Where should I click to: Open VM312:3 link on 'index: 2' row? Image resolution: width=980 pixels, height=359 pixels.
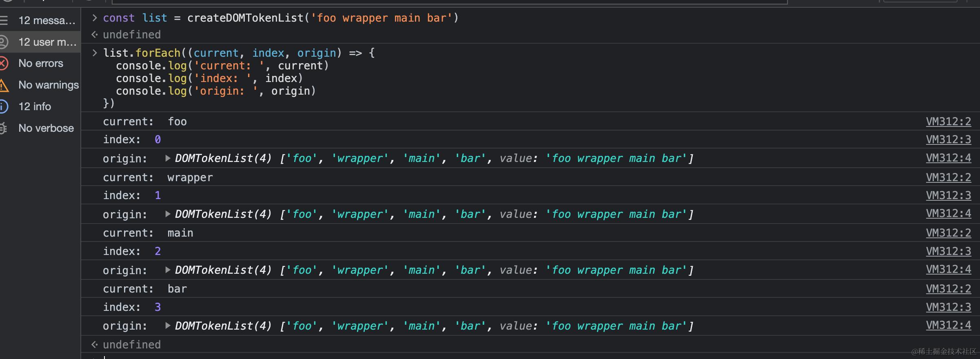[x=948, y=251]
